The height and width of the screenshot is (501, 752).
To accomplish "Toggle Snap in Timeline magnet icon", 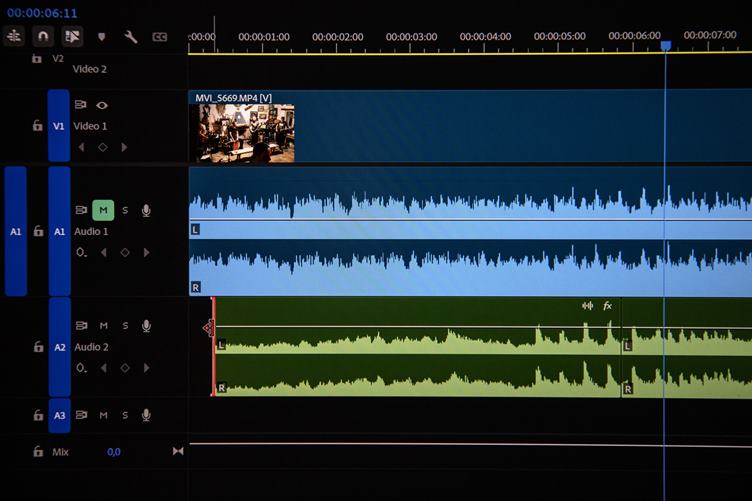I will tap(43, 36).
